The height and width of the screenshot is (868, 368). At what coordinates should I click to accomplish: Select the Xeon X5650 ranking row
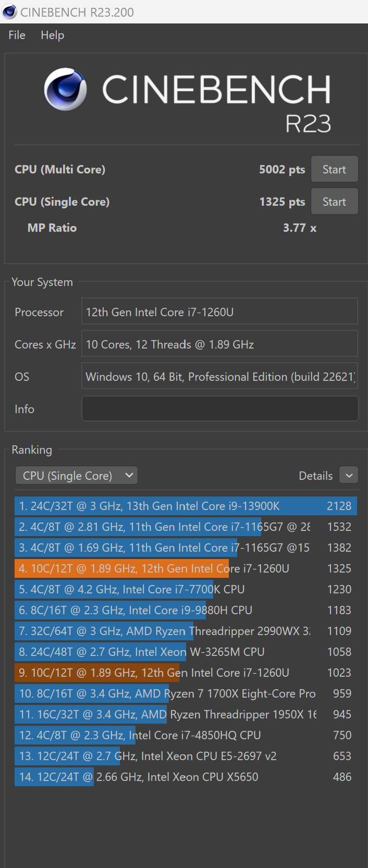point(185,777)
